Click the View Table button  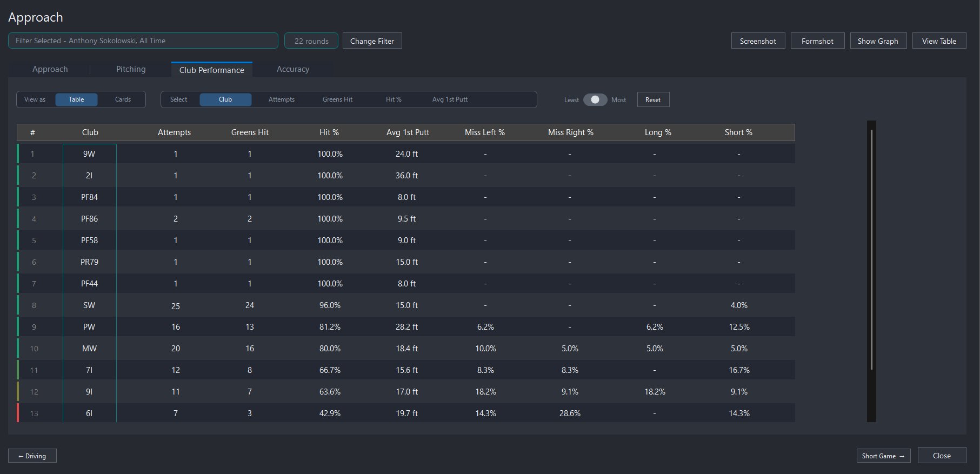pos(939,41)
